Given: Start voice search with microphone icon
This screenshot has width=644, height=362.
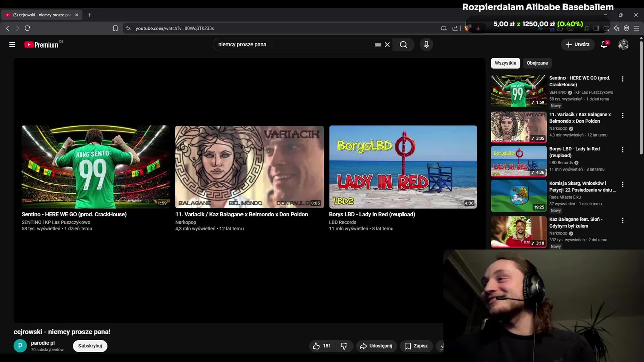Looking at the screenshot, I should coord(426,45).
